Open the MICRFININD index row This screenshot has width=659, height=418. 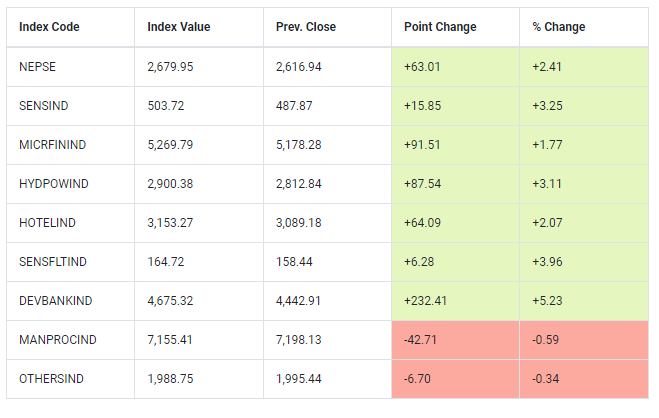pyautogui.click(x=53, y=145)
